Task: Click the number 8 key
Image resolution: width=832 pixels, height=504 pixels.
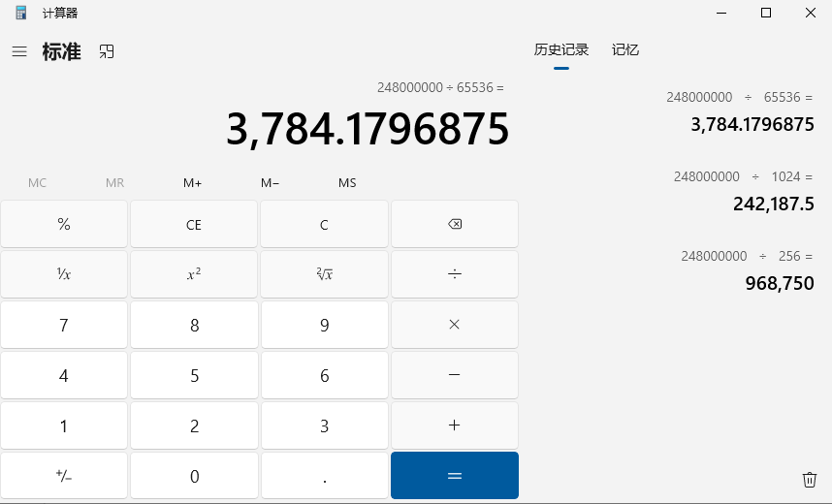Action: (194, 325)
